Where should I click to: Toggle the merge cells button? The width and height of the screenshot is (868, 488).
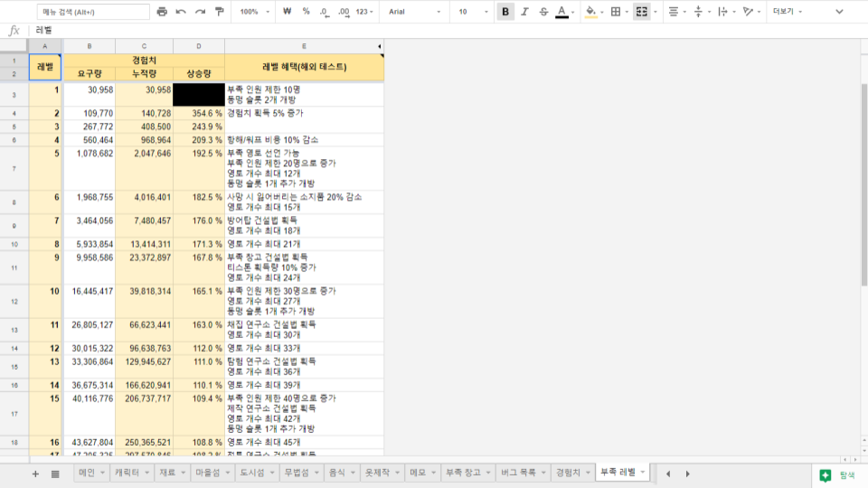(x=642, y=12)
